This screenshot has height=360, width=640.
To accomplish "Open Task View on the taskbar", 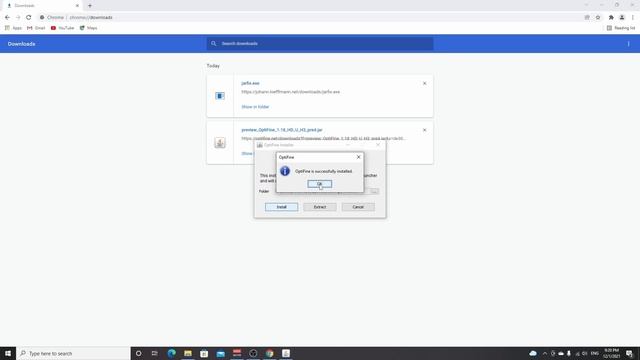I will point(155,353).
